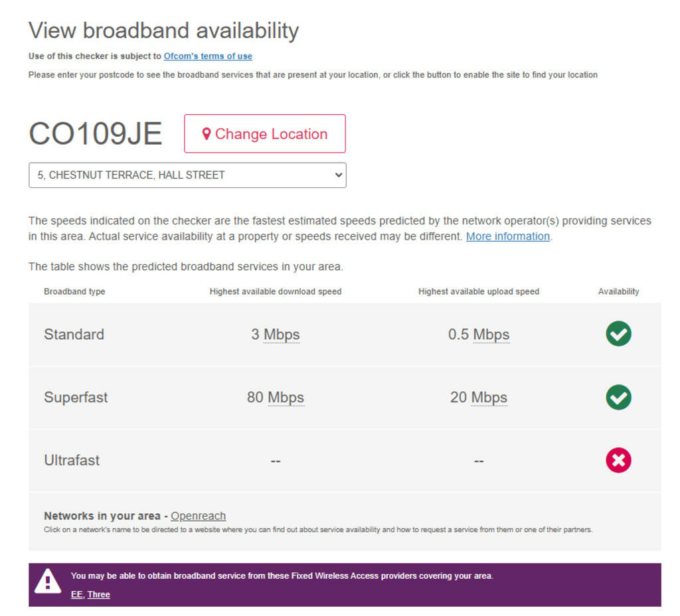The image size is (680, 616).
Task: Click Mbps abbreviation in Superfast upload speed
Action: click(x=489, y=398)
